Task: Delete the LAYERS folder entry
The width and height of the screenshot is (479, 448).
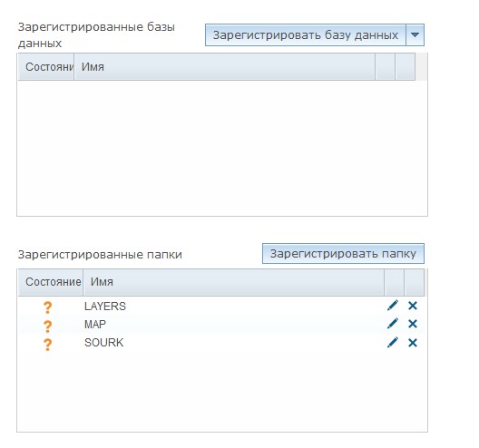Action: coord(413,306)
